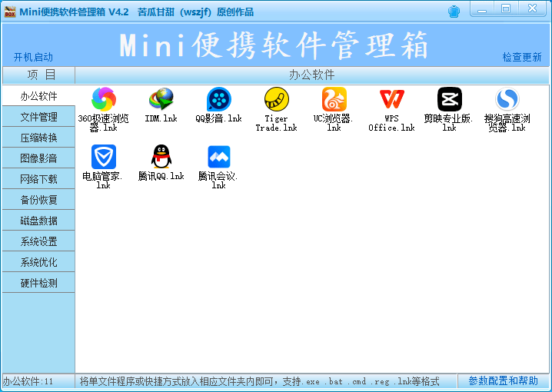Click the status bar hint text about supported formats
Viewport: 552px width, 392px height.
click(259, 381)
